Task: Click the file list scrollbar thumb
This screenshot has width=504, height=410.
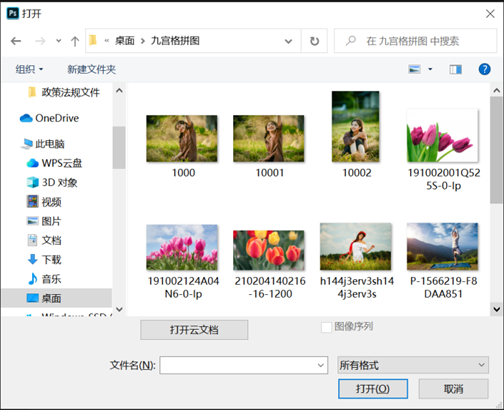Action: [496, 150]
